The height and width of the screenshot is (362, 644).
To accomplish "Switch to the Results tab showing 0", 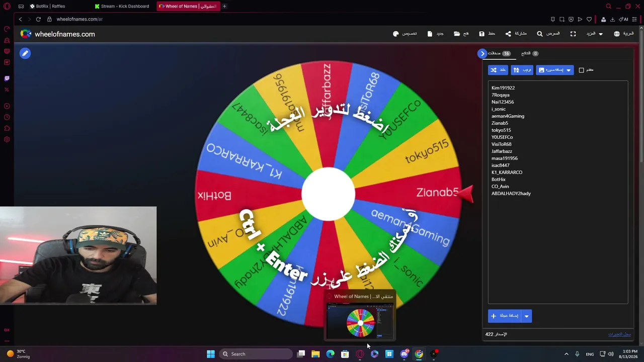I will tap(529, 53).
